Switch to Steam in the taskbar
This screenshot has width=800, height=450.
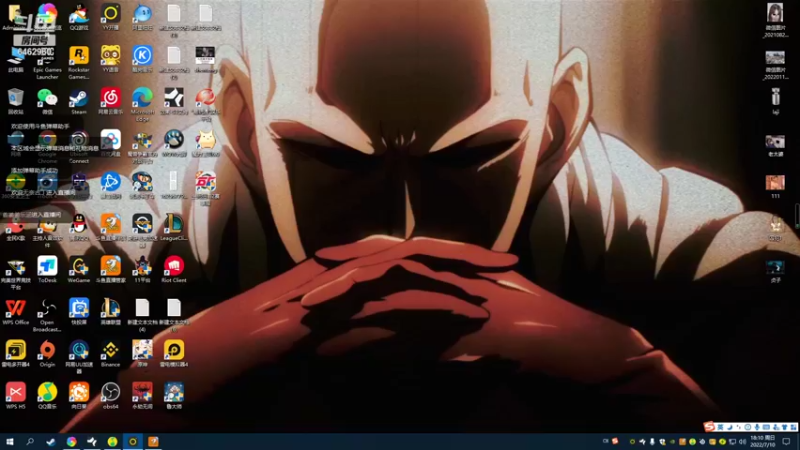point(51,441)
